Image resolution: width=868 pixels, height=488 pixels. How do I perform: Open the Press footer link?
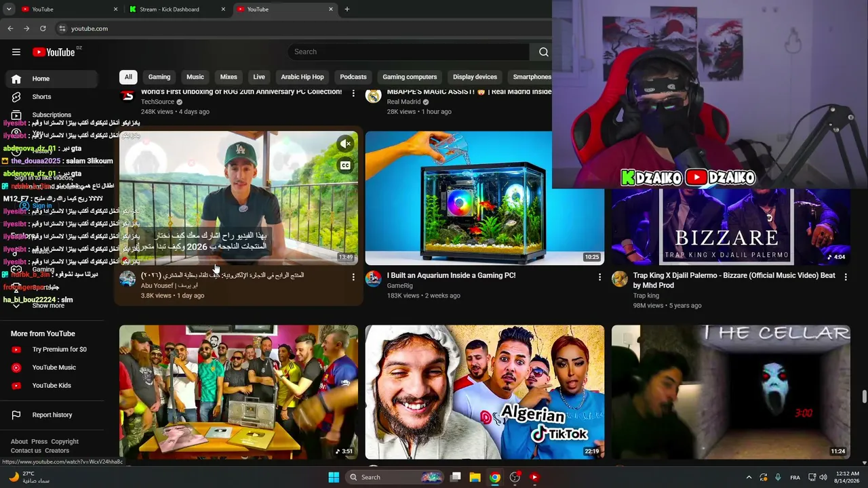click(x=39, y=442)
